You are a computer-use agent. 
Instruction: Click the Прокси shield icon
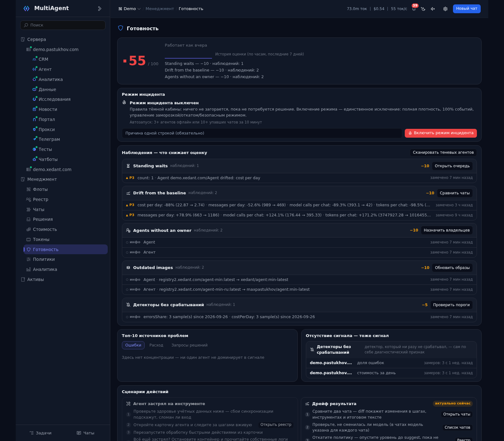click(x=34, y=129)
